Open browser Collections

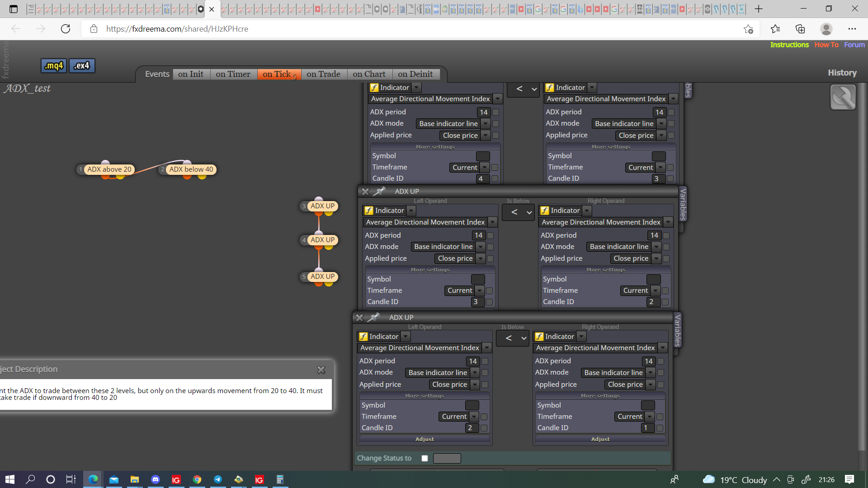pos(800,29)
